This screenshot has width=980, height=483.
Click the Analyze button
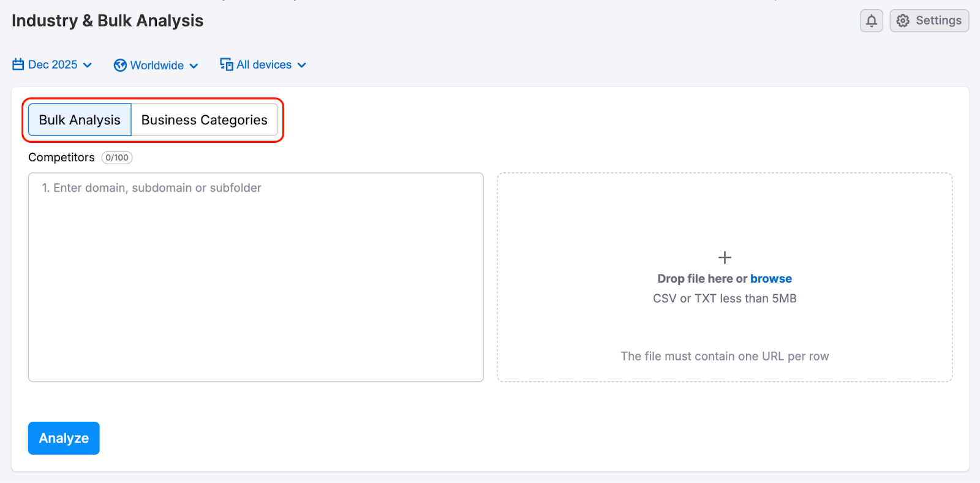pos(63,438)
